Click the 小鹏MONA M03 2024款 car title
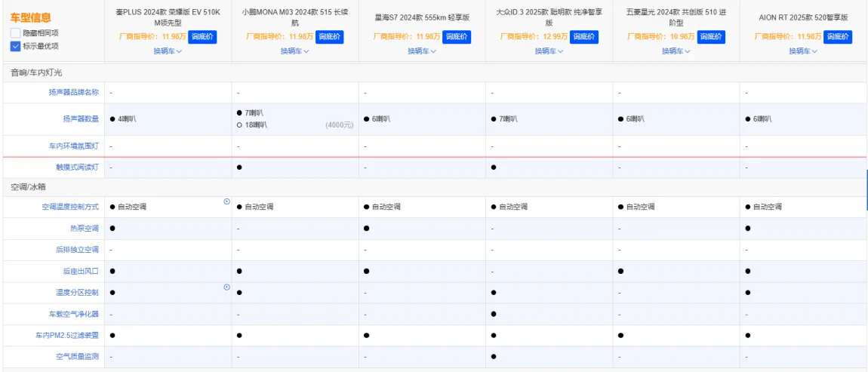The width and height of the screenshot is (868, 372). coord(295,17)
